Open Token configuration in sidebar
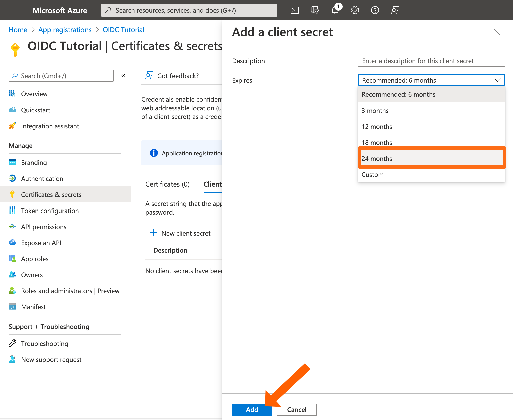Image resolution: width=513 pixels, height=420 pixels. 50,211
